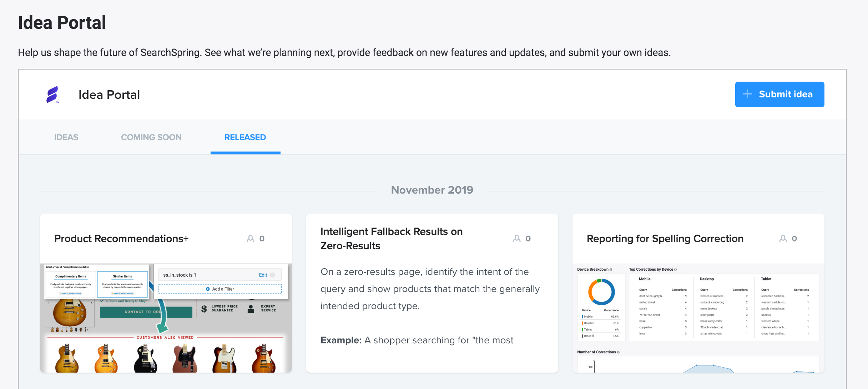Switch to the Coming Soon tab

(x=151, y=137)
